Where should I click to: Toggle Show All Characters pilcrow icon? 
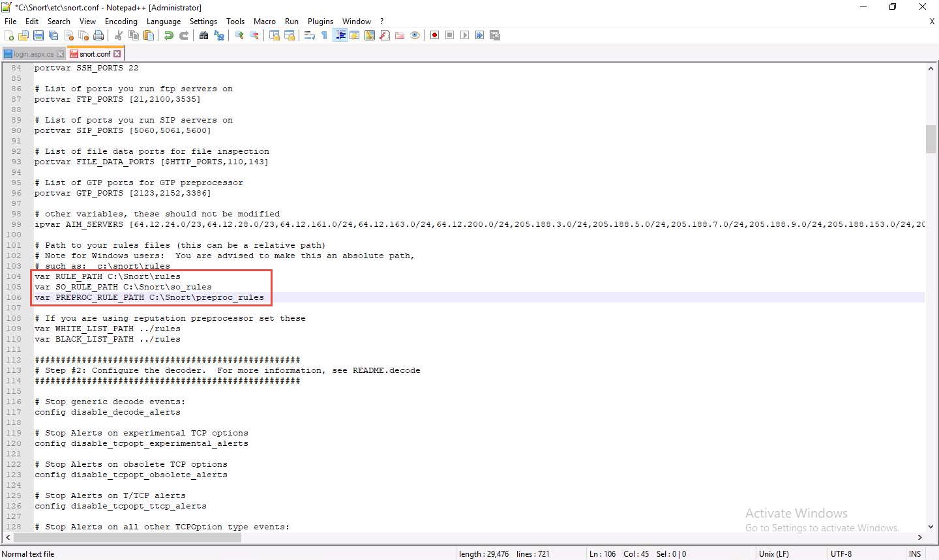[325, 35]
